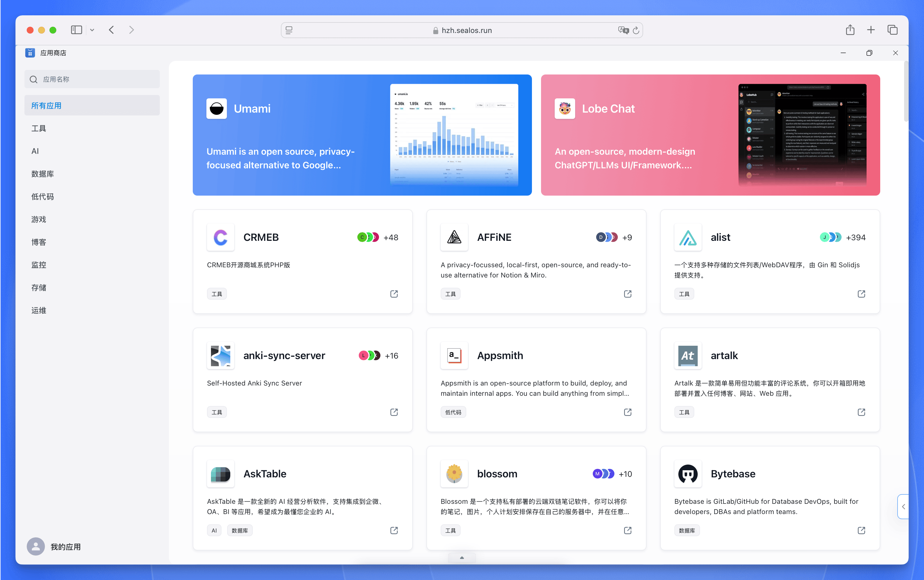The image size is (924, 580).
Task: Click the vertical scrollbar on right
Action: click(x=906, y=92)
